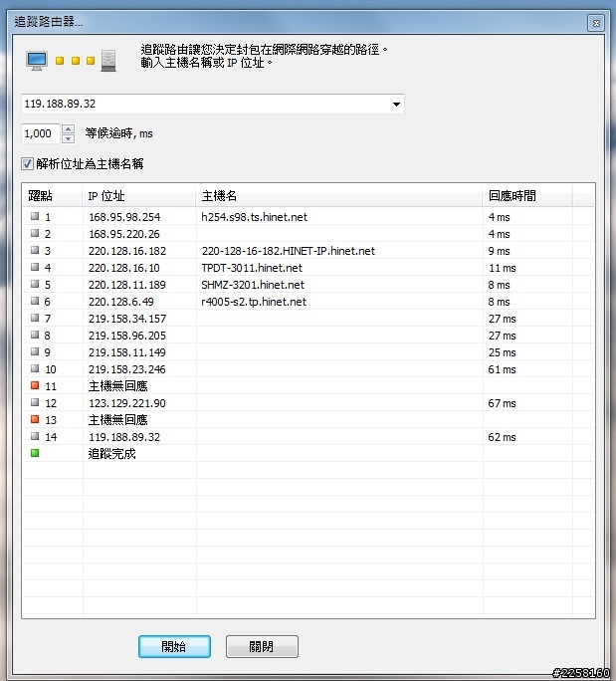Image resolution: width=616 pixels, height=681 pixels.
Task: Select IP address 220.128.16.10
Action: tap(124, 268)
